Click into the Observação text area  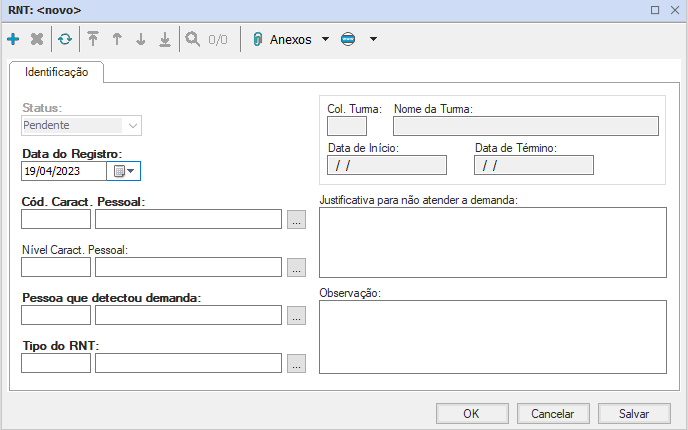[492, 336]
